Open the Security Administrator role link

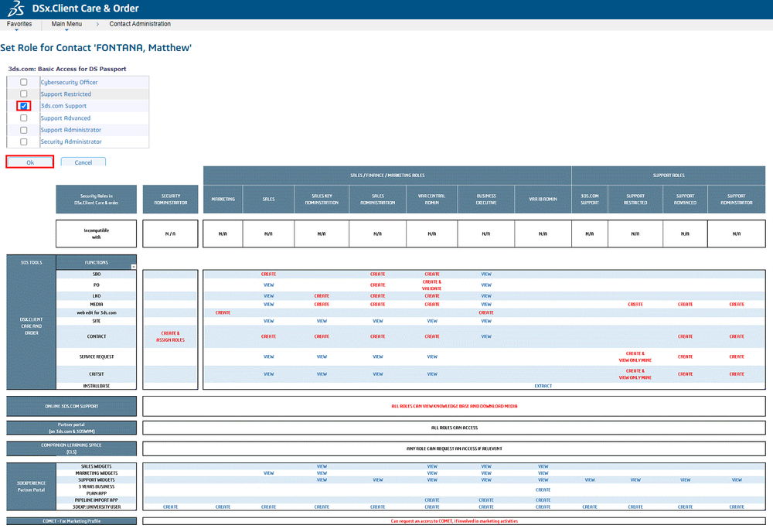pyautogui.click(x=71, y=142)
